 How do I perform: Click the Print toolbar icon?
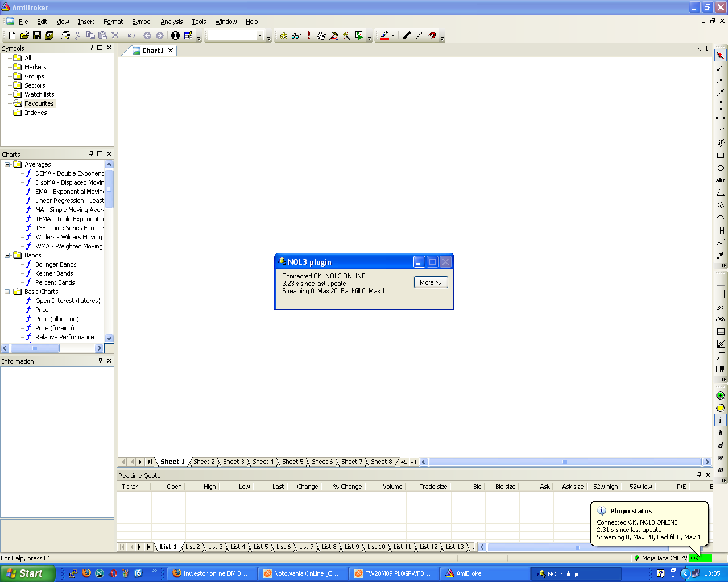click(65, 35)
